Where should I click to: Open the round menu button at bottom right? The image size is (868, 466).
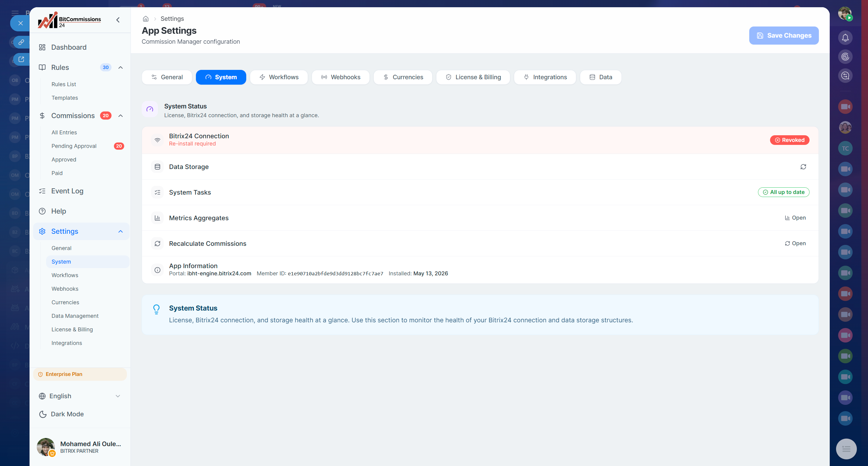(x=846, y=449)
